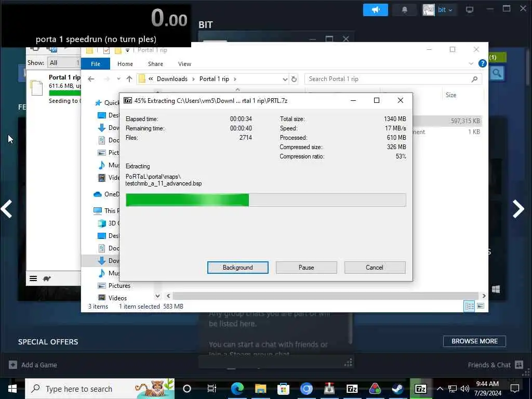The width and height of the screenshot is (532, 399).
Task: Select the 597,315 KB file row
Action: tap(448, 121)
